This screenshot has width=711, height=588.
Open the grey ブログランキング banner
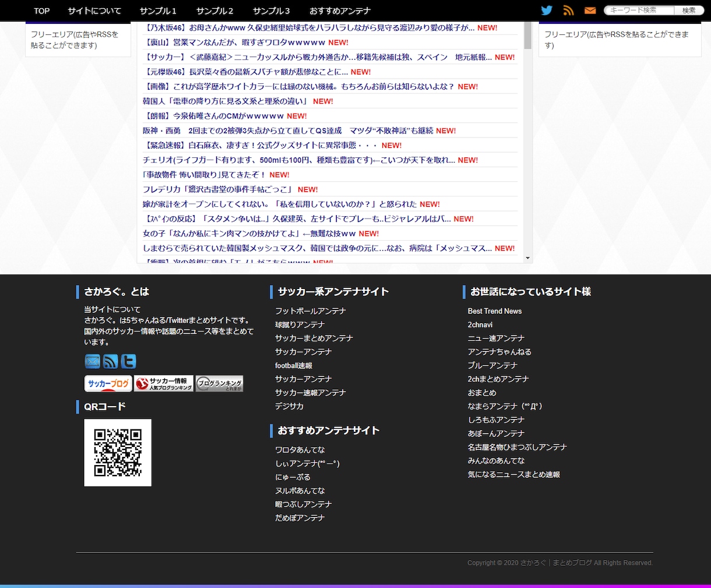point(219,383)
